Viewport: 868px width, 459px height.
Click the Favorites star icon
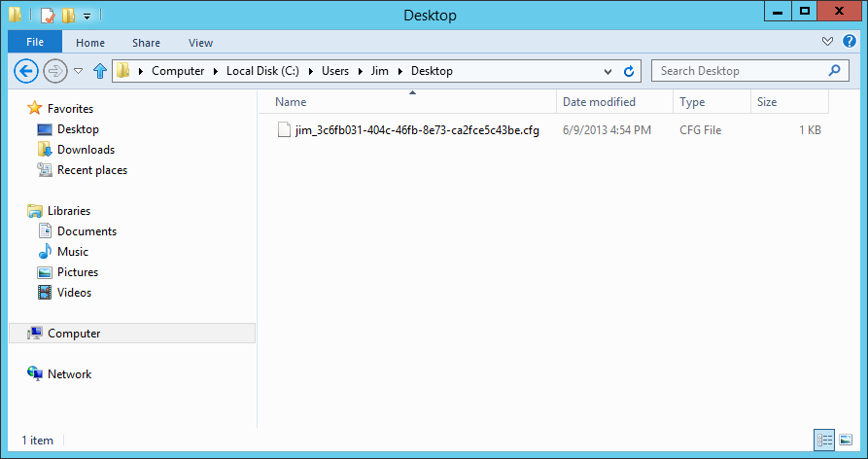[x=35, y=108]
